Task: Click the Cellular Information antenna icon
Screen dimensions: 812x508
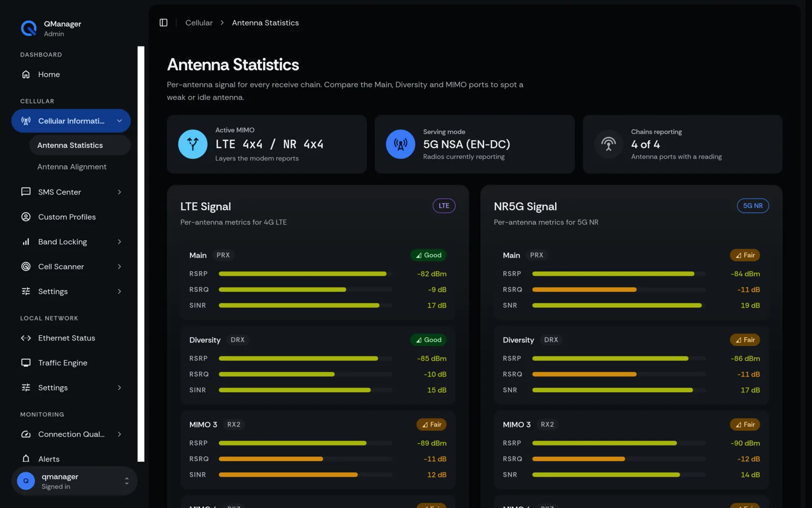Action: (26, 121)
